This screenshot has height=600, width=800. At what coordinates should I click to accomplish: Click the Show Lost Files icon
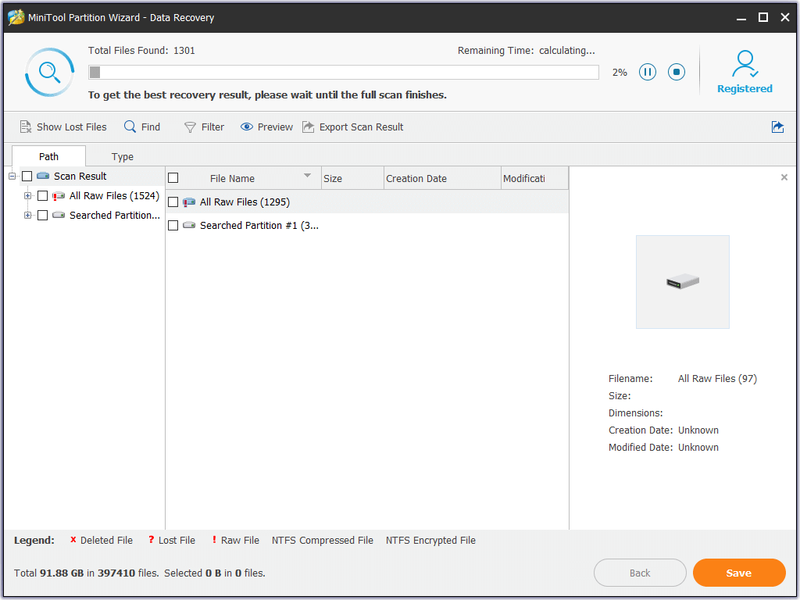(26, 127)
